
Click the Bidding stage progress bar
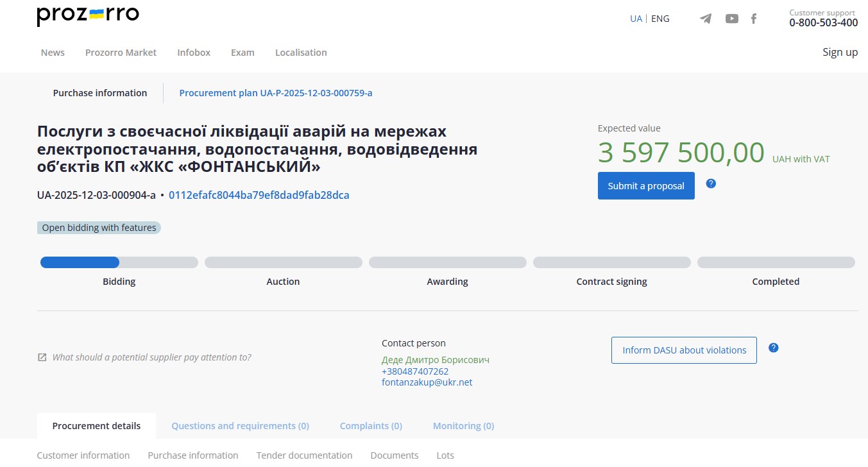click(119, 262)
